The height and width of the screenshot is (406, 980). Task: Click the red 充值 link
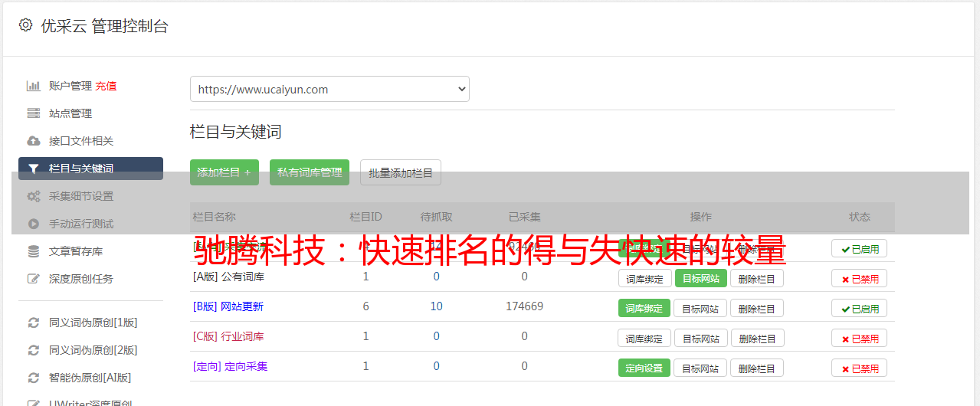tap(106, 86)
